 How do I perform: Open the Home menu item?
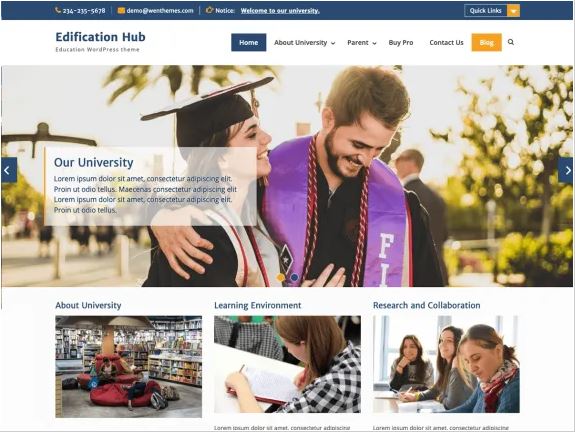tap(249, 43)
